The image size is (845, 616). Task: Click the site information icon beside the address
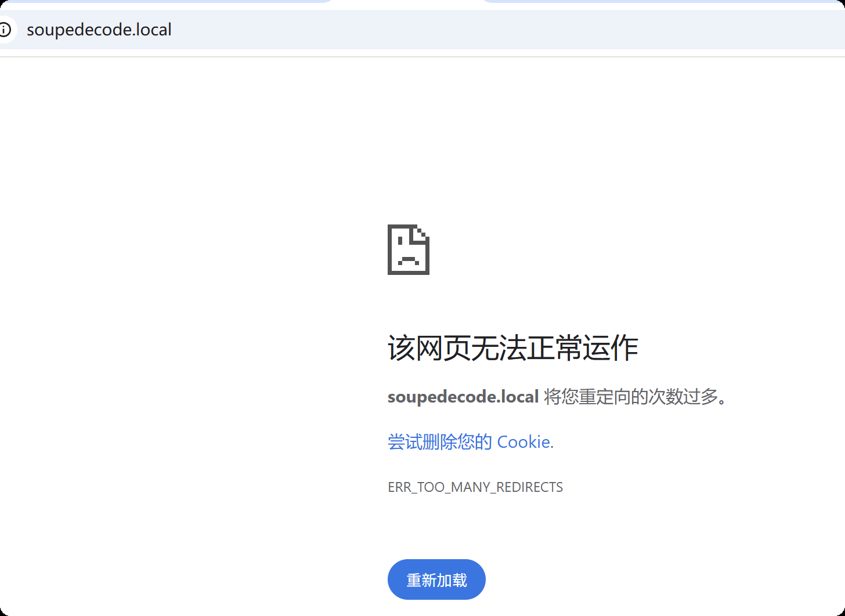pos(6,30)
